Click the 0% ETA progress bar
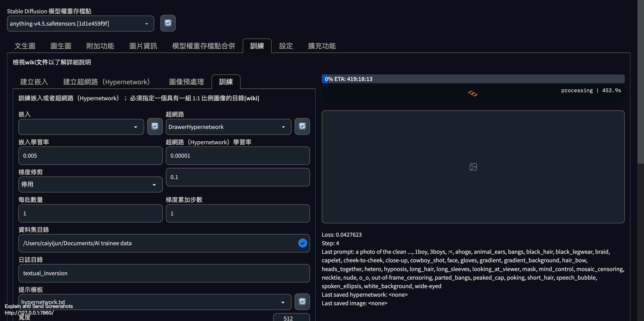 tap(473, 79)
